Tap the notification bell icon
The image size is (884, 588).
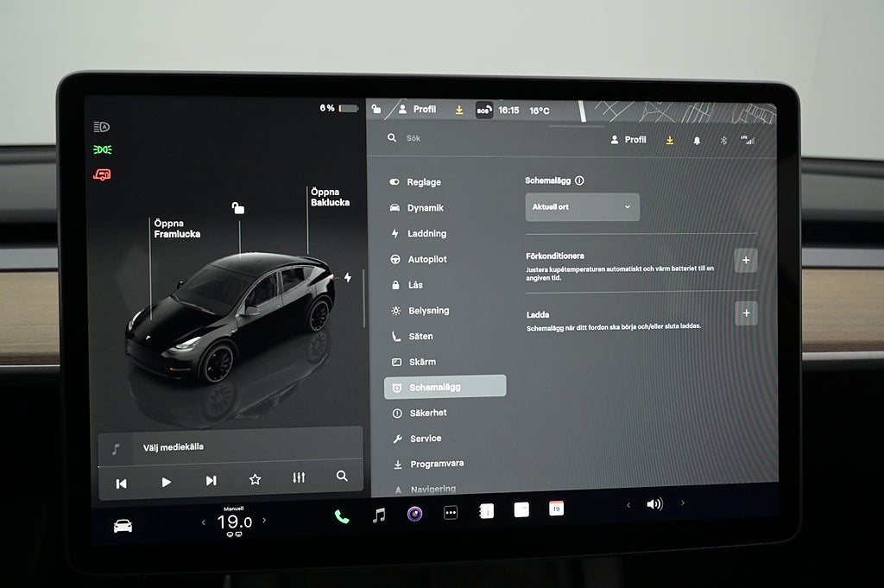coord(697,140)
